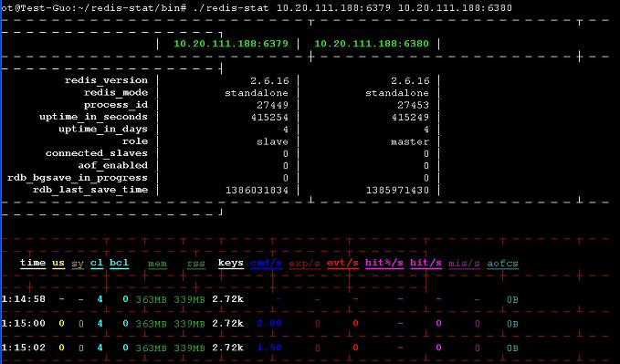Viewport: 620px width, 364px height.
Task: Click the process_id row label
Action: click(x=116, y=105)
